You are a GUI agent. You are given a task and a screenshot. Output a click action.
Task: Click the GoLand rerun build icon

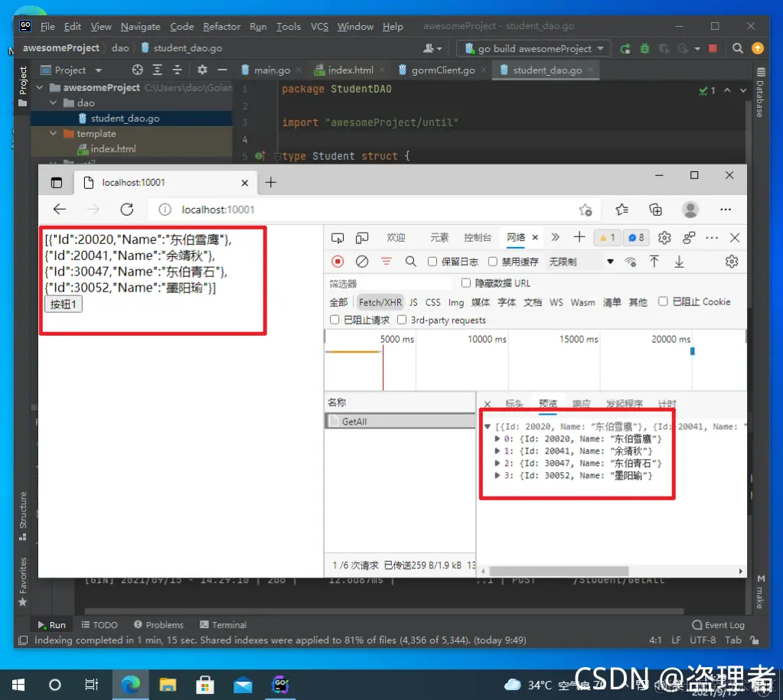pyautogui.click(x=625, y=48)
